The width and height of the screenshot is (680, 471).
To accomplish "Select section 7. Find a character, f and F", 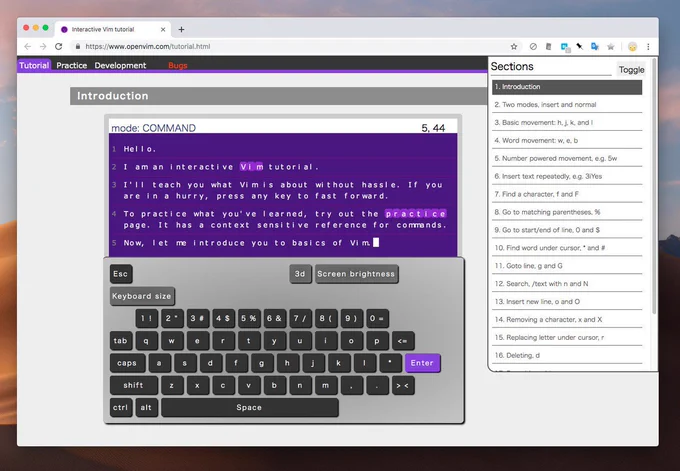I will [567, 194].
